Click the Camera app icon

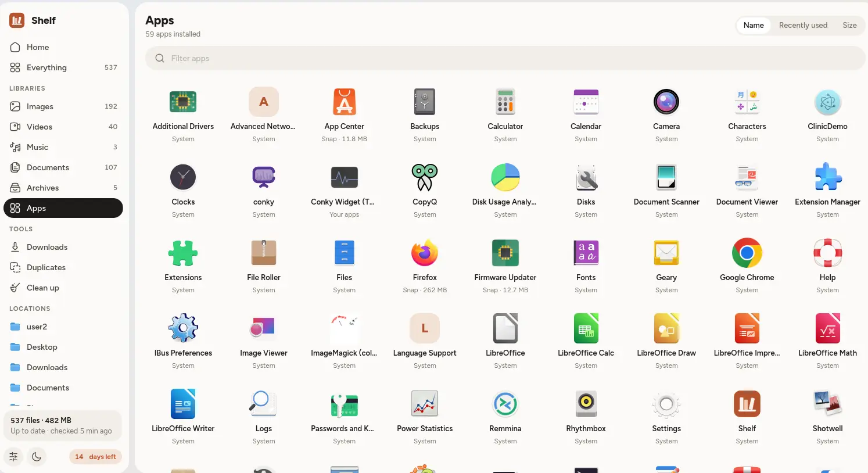click(x=666, y=102)
